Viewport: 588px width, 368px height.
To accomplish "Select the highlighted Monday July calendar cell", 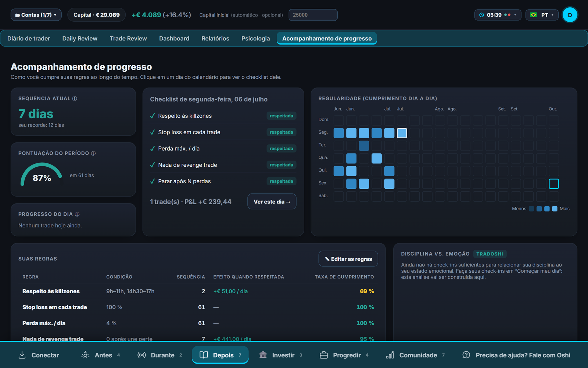I will coord(402,133).
